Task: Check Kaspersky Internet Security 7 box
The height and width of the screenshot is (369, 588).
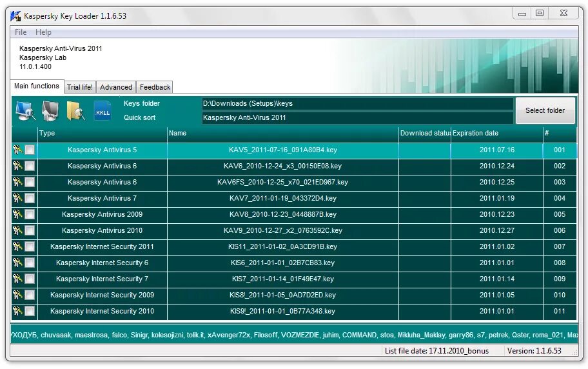Action: (30, 279)
